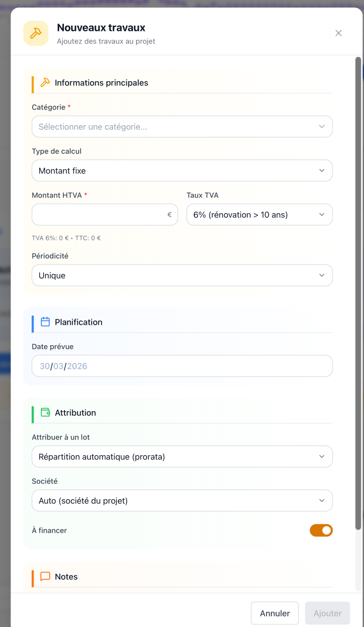Close the Nouveaux travaux dialog with X
The image size is (364, 627).
(x=338, y=33)
